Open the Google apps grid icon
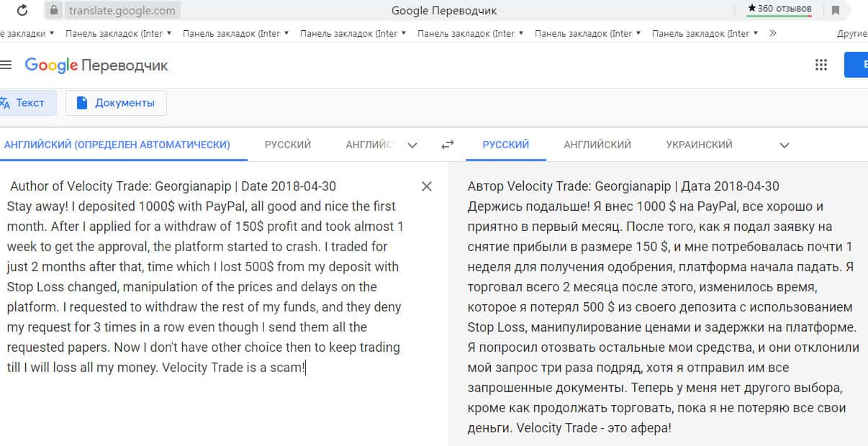Image resolution: width=868 pixels, height=446 pixels. pos(821,65)
